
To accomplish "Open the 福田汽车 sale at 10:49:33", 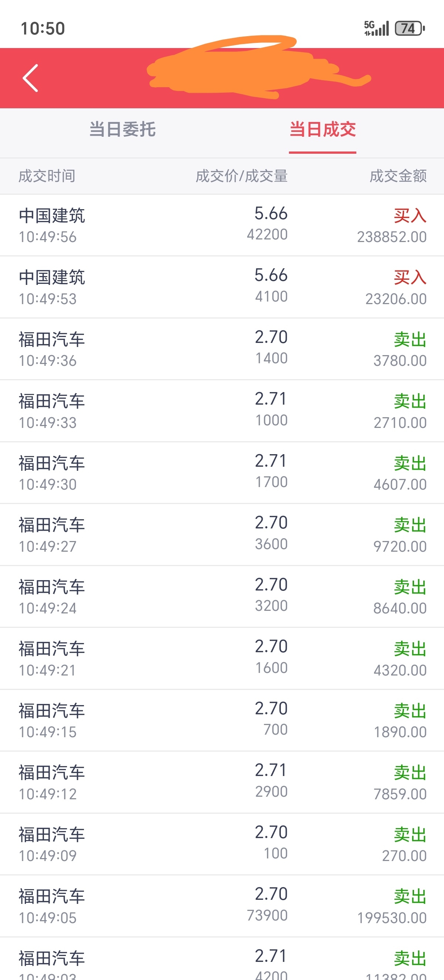I will [222, 411].
